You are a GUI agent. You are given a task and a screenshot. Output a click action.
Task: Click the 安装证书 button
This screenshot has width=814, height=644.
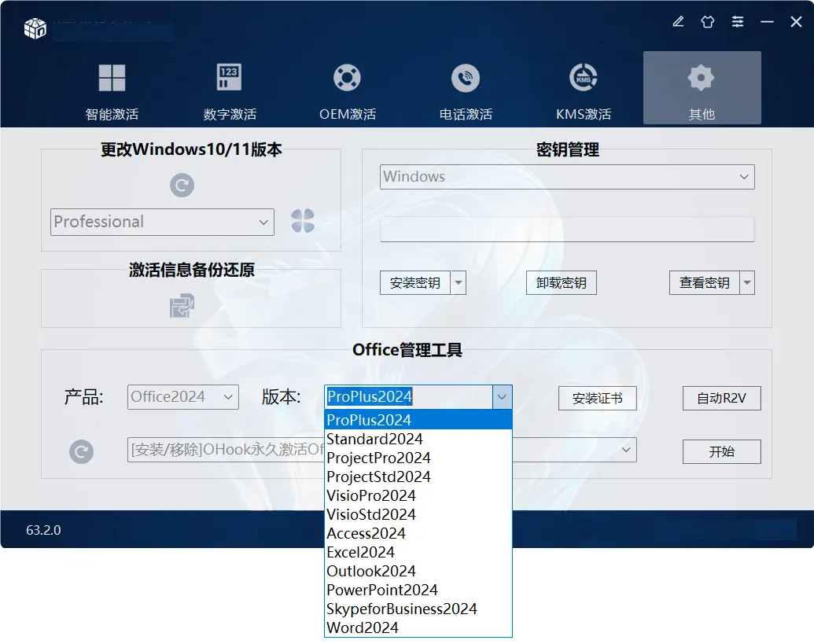pyautogui.click(x=598, y=398)
